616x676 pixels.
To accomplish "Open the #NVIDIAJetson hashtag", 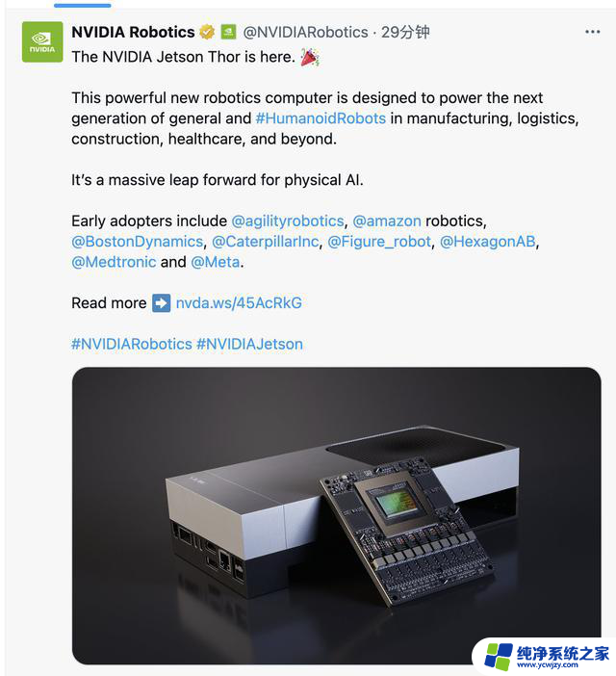I will pos(250,344).
